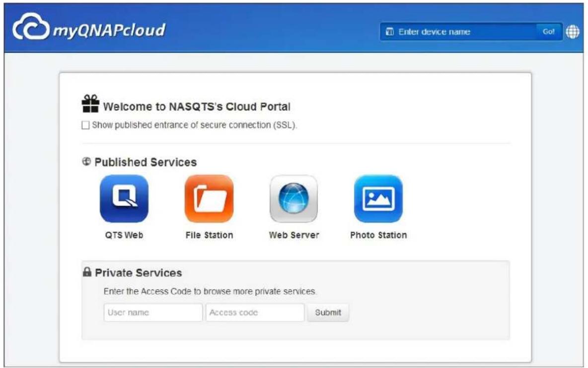
Task: Click the Private Services heading
Action: coord(139,273)
